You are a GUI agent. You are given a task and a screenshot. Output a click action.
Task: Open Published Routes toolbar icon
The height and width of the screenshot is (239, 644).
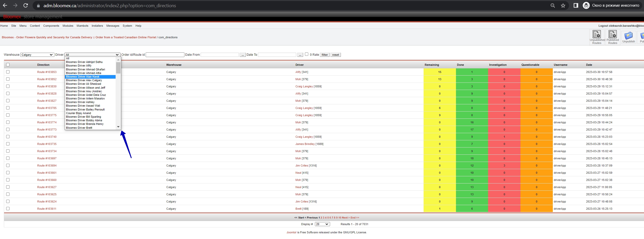click(613, 37)
